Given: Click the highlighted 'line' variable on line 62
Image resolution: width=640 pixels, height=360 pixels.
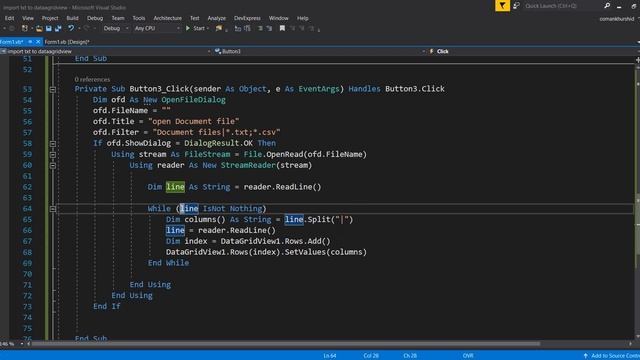Looking at the screenshot, I should pos(175,187).
